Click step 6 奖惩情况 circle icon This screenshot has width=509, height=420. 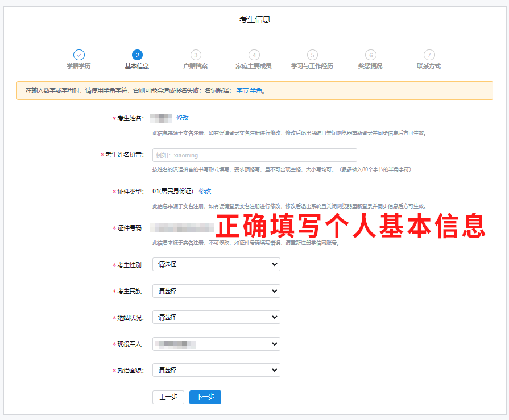(x=370, y=55)
